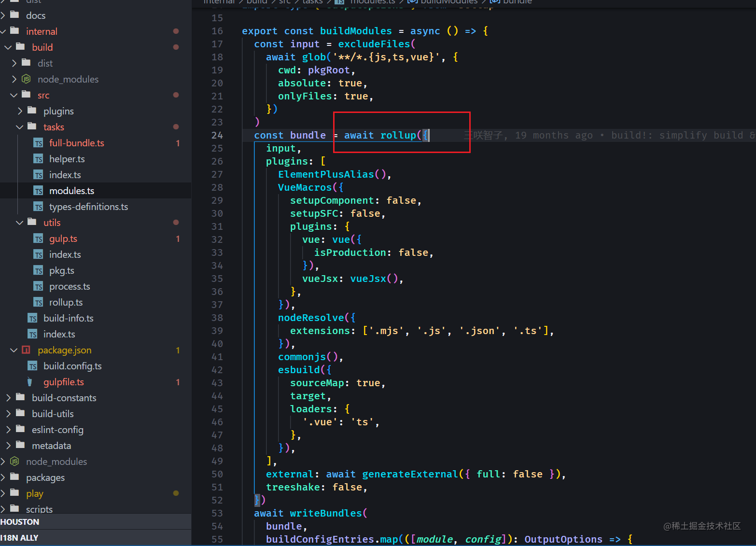Expand the play folder
The image size is (756, 546).
[x=3, y=493]
